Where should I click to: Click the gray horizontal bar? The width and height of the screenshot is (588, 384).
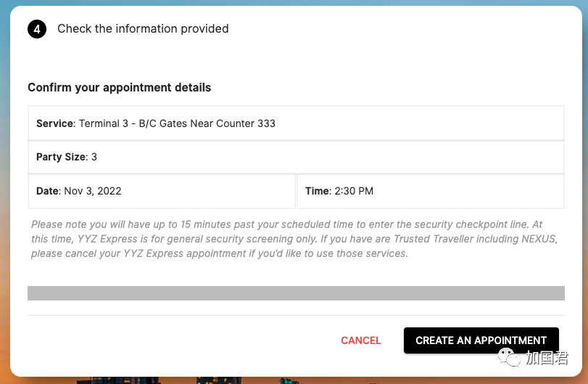[296, 293]
